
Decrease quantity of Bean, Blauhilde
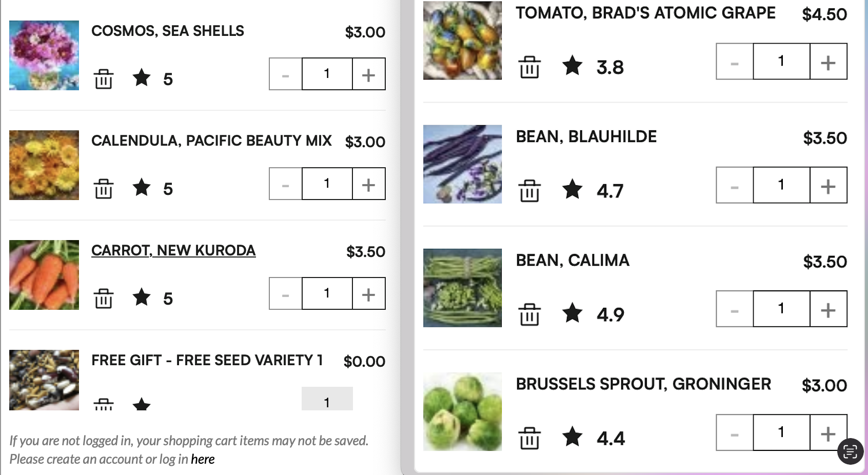pos(735,186)
